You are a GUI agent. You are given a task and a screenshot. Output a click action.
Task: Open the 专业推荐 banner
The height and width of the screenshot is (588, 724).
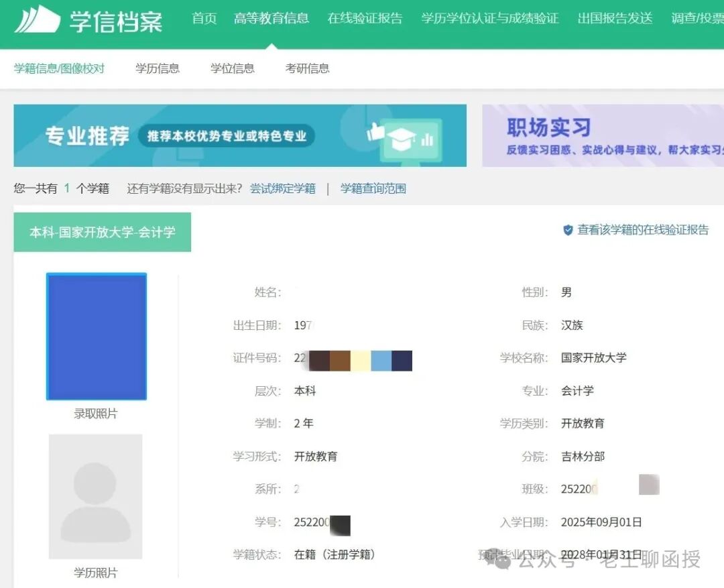click(240, 135)
